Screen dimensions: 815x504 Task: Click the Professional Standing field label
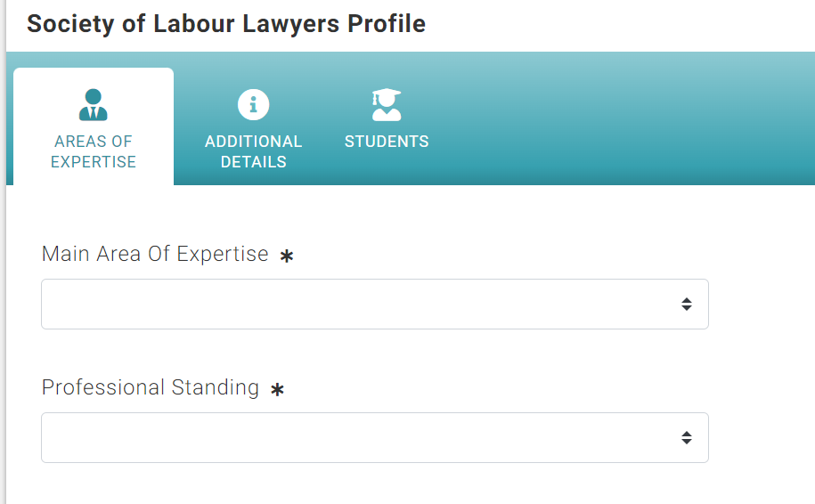[x=151, y=387]
